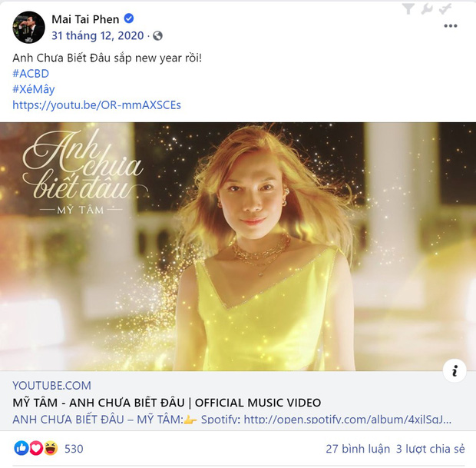Open the Mai Tai Phen profile name link
Viewport: 476px width, 468px height.
click(85, 19)
